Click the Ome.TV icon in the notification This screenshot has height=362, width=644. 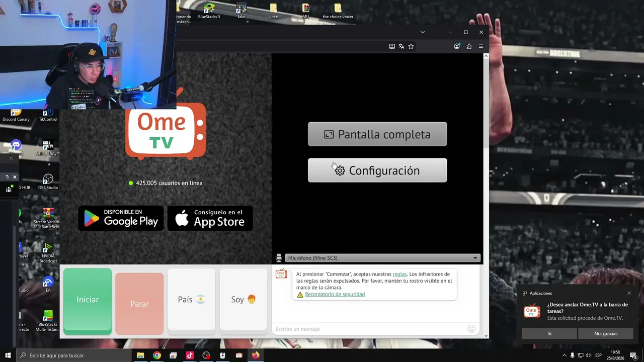[532, 311]
